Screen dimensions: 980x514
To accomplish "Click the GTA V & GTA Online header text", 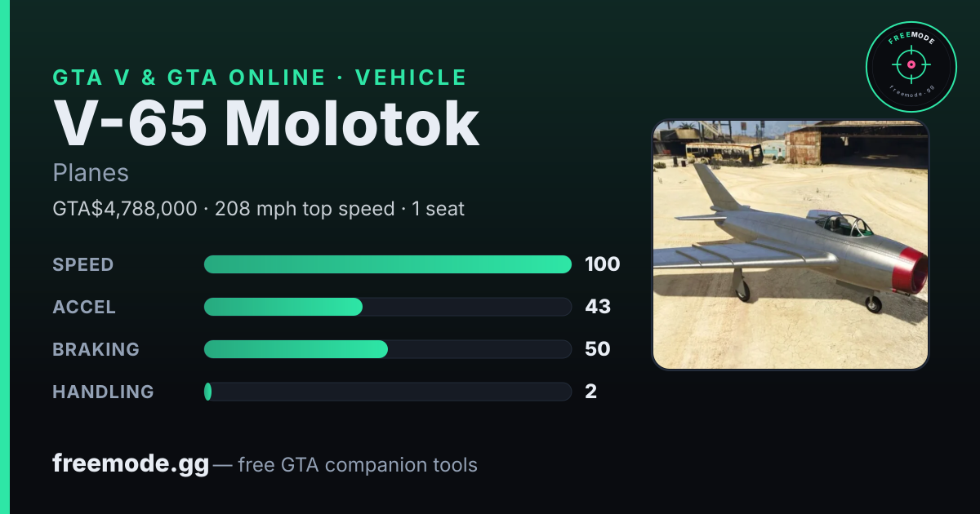I will pyautogui.click(x=189, y=78).
